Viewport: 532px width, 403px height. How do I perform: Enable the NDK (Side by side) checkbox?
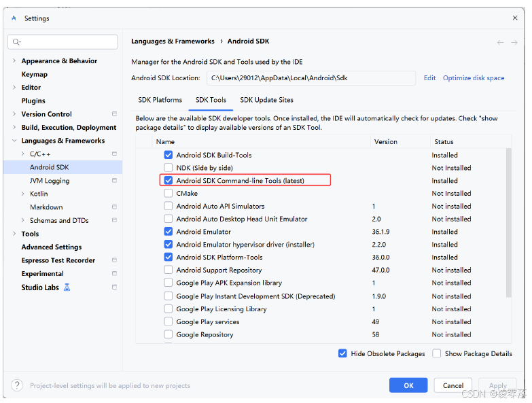169,168
